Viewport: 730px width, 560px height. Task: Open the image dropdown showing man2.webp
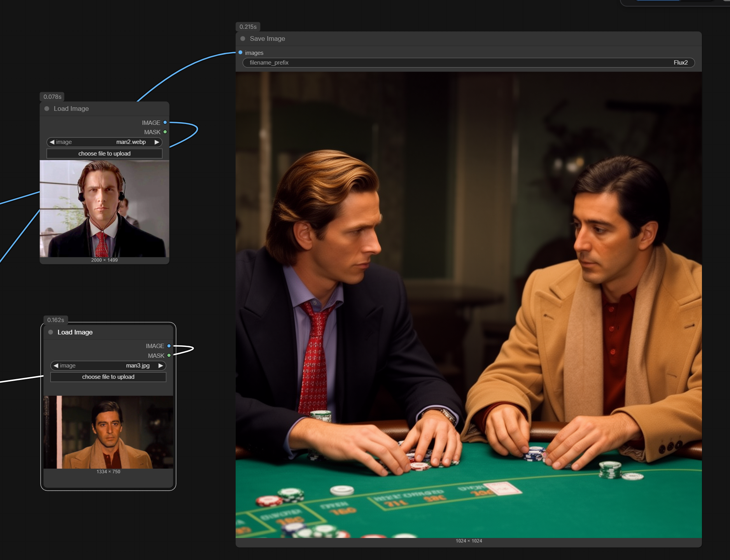(x=104, y=142)
